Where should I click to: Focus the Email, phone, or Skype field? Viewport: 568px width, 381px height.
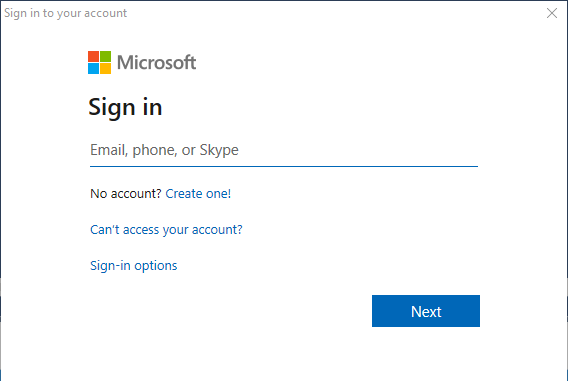[x=284, y=150]
